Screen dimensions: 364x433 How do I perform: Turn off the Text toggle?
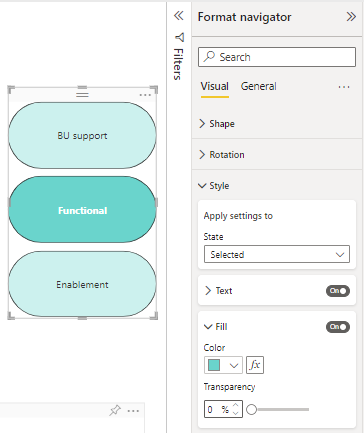[x=338, y=291]
